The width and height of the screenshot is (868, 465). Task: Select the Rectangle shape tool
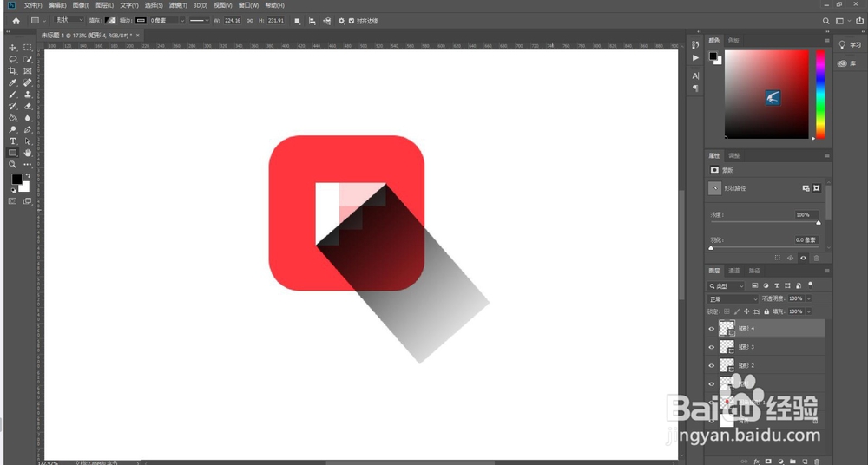[12, 153]
